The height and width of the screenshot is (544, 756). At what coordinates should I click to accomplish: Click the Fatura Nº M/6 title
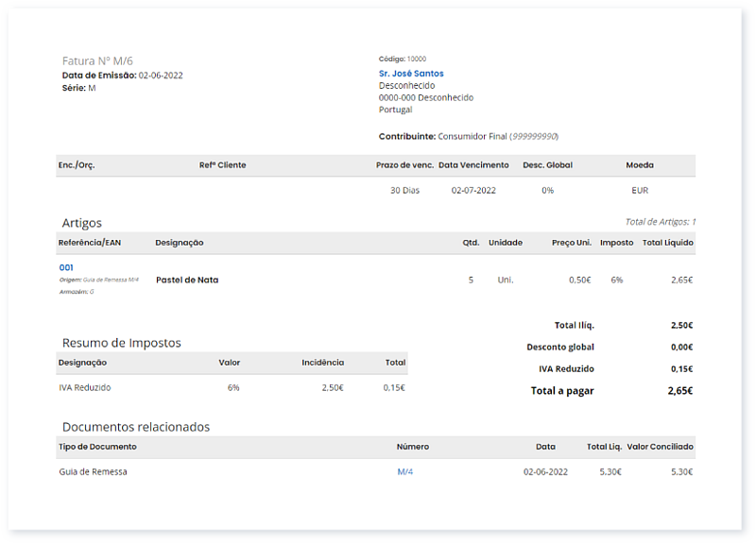coord(97,60)
